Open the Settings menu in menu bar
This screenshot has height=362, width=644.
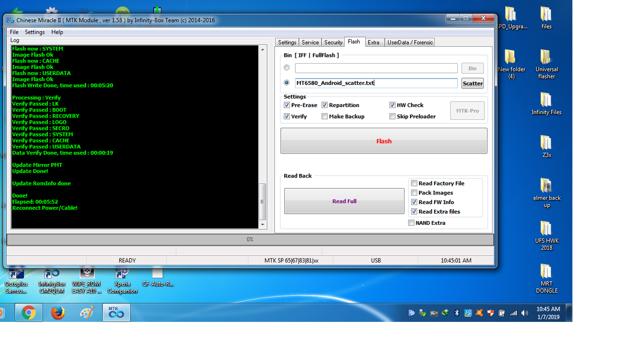pyautogui.click(x=35, y=32)
